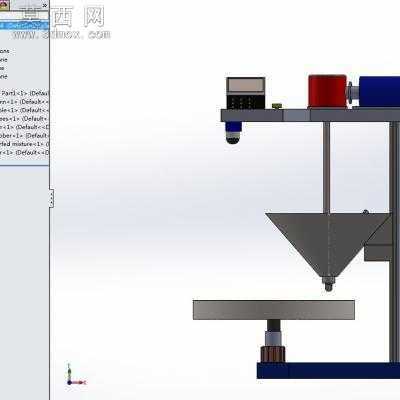Select the brown coupling under the table
Viewport: 400px width, 400px height.
273,354
